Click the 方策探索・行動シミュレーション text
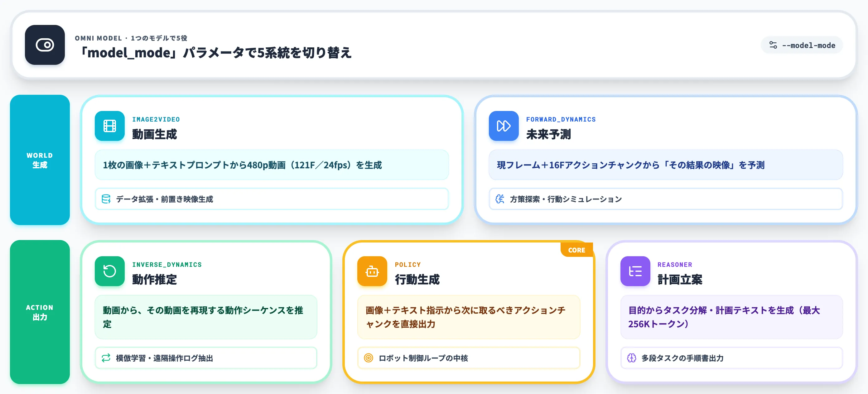The height and width of the screenshot is (394, 868). (x=566, y=199)
